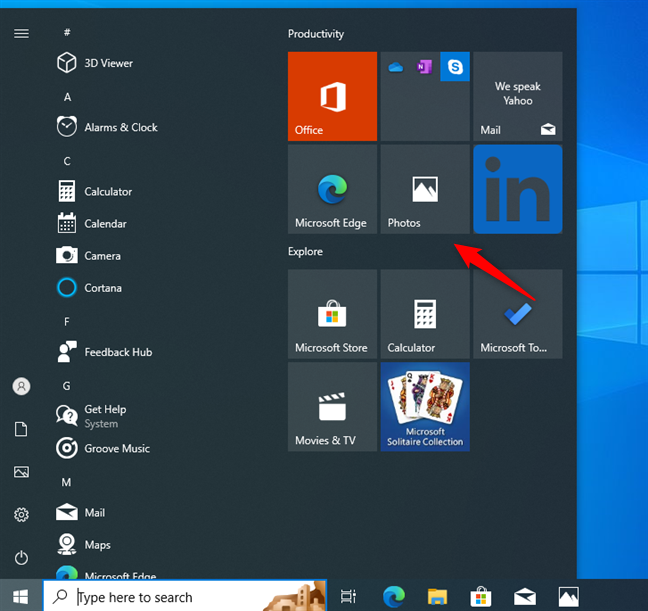Select the G letter group header
The width and height of the screenshot is (648, 611).
[x=67, y=386]
